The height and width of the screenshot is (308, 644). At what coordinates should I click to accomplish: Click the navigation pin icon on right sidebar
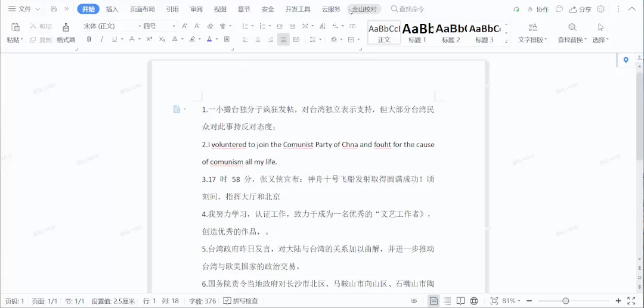(626, 60)
